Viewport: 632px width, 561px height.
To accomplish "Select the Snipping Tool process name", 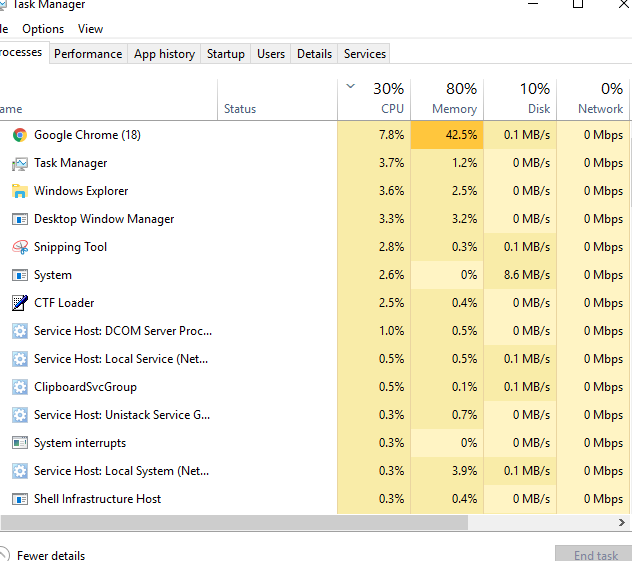I will (71, 247).
